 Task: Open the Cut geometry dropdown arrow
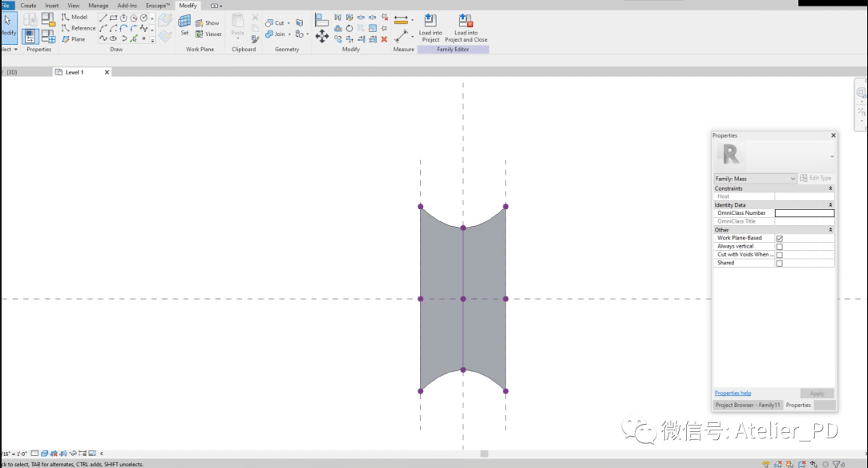(x=289, y=23)
